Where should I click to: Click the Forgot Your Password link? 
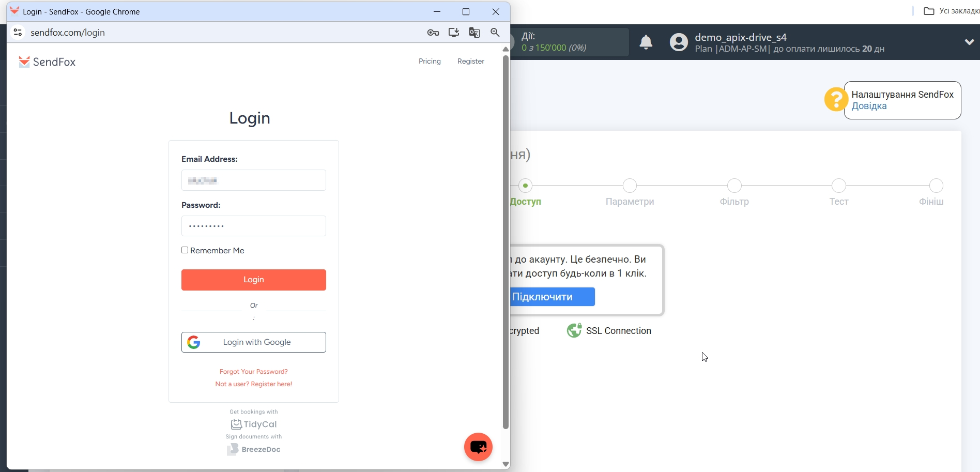(254, 372)
